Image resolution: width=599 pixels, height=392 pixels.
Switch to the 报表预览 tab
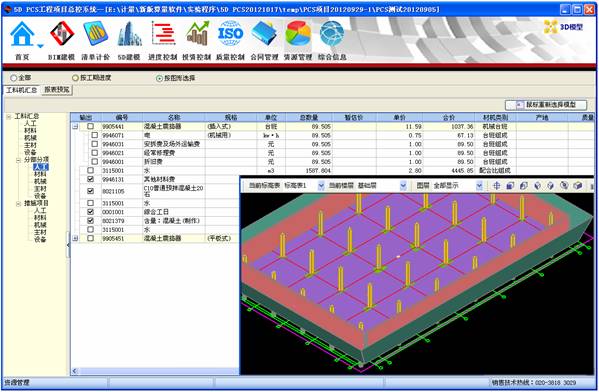point(57,90)
